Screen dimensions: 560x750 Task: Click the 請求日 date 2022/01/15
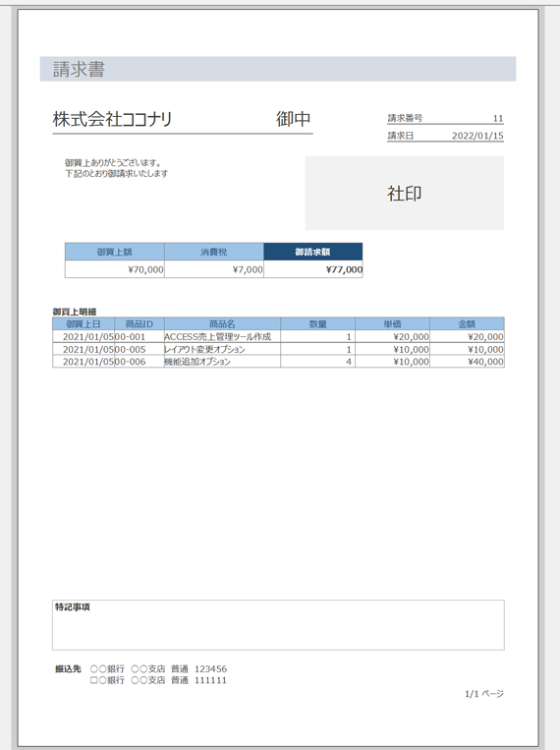pos(477,136)
